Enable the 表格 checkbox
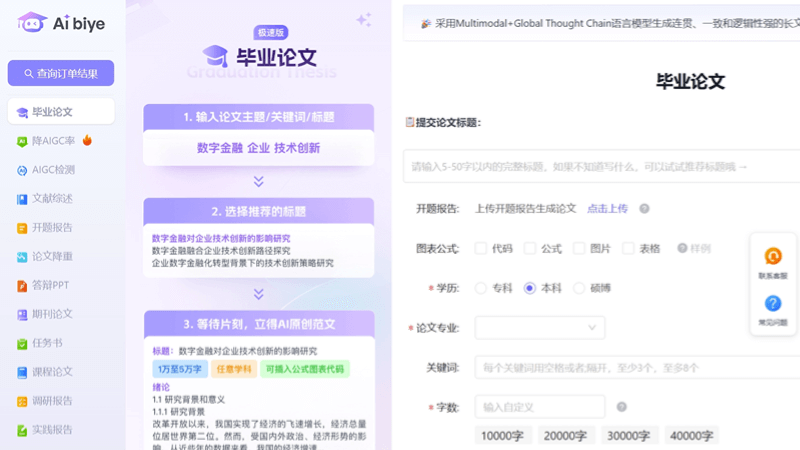 pyautogui.click(x=628, y=248)
